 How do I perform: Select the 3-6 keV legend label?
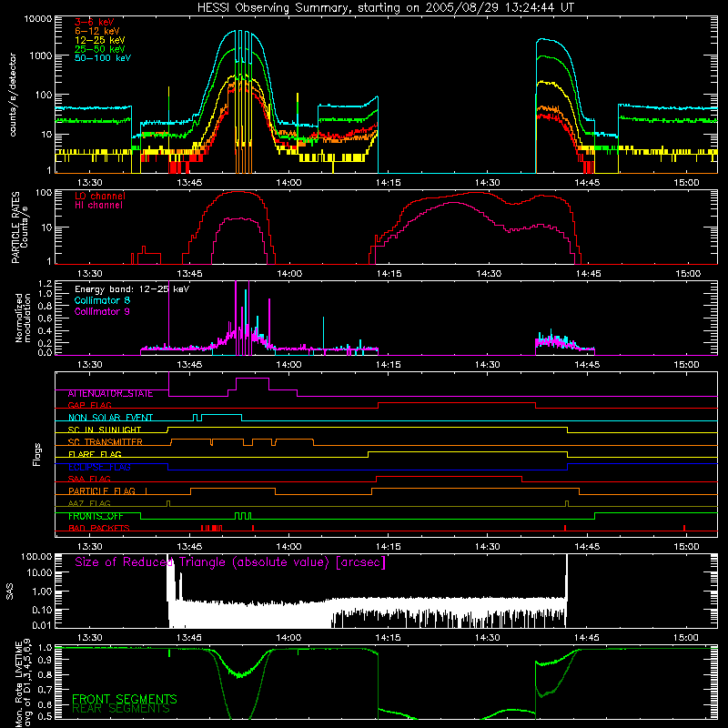point(95,22)
